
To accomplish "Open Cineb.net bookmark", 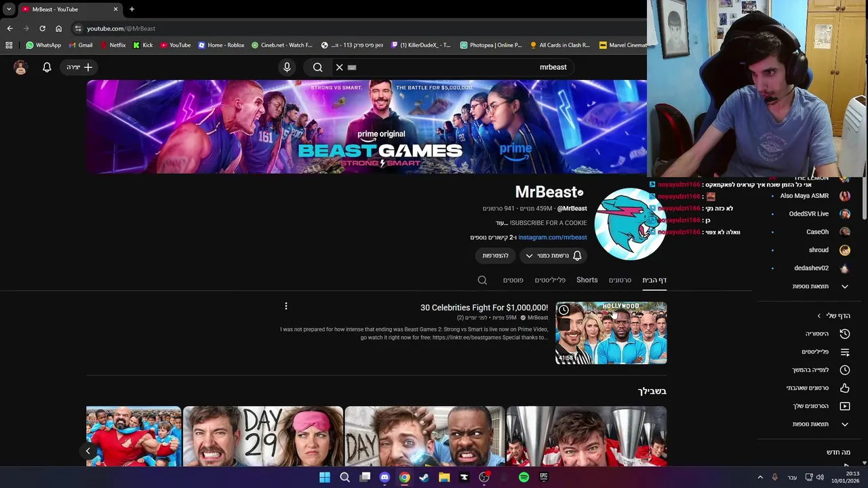I will 282,45.
